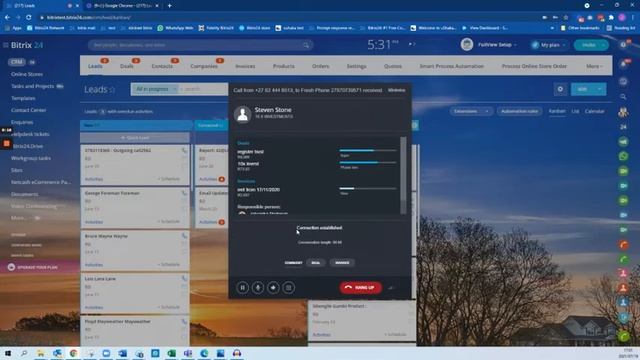
Task: Open the Leads settings gear
Action: click(560, 89)
